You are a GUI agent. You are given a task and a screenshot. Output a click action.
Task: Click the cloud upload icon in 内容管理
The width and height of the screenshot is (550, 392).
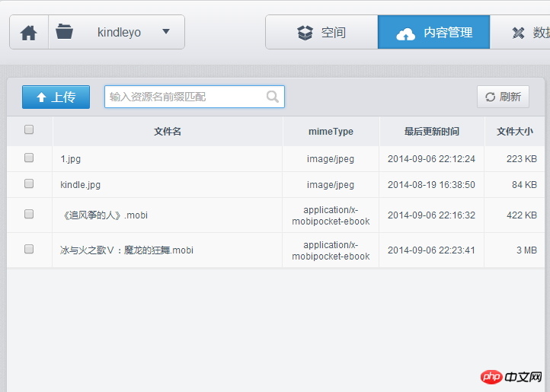(405, 34)
